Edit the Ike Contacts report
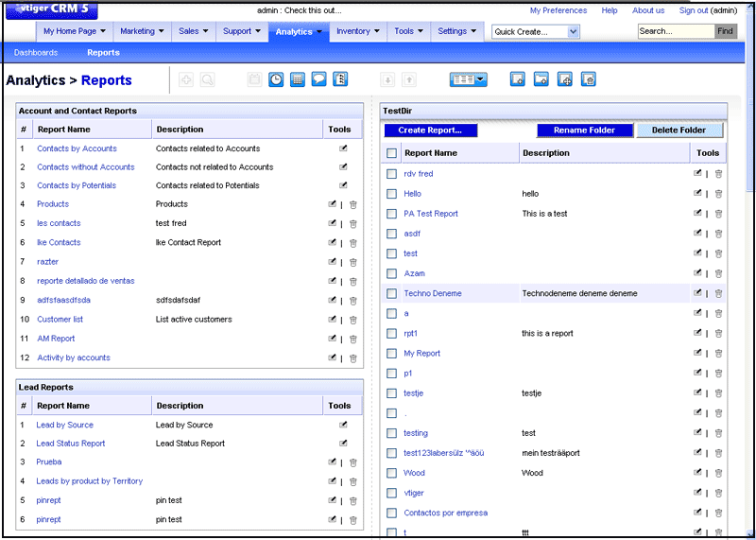The image size is (756, 540). pyautogui.click(x=332, y=242)
